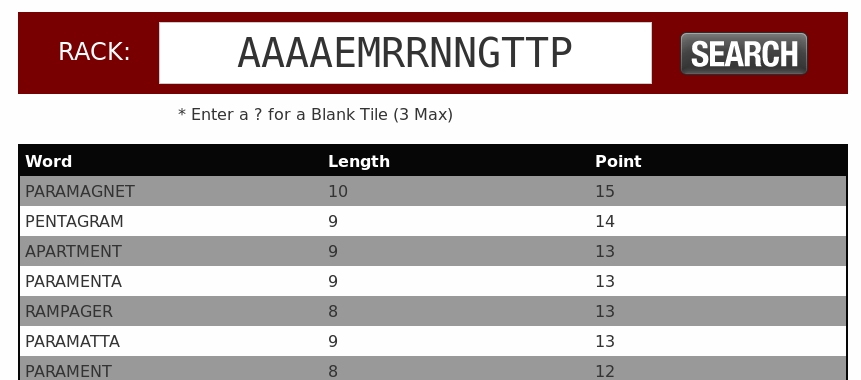
Task: Sort by the Word column header
Action: [x=48, y=161]
